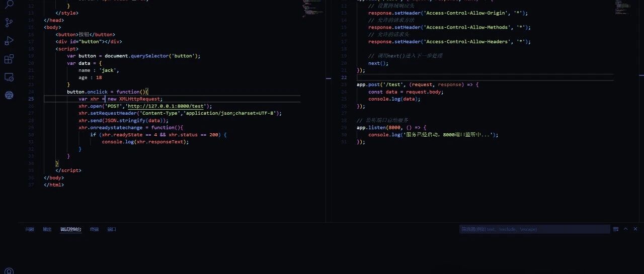Click 'JSON.stringify(data)' on line 28
644x274 pixels.
pos(134,120)
